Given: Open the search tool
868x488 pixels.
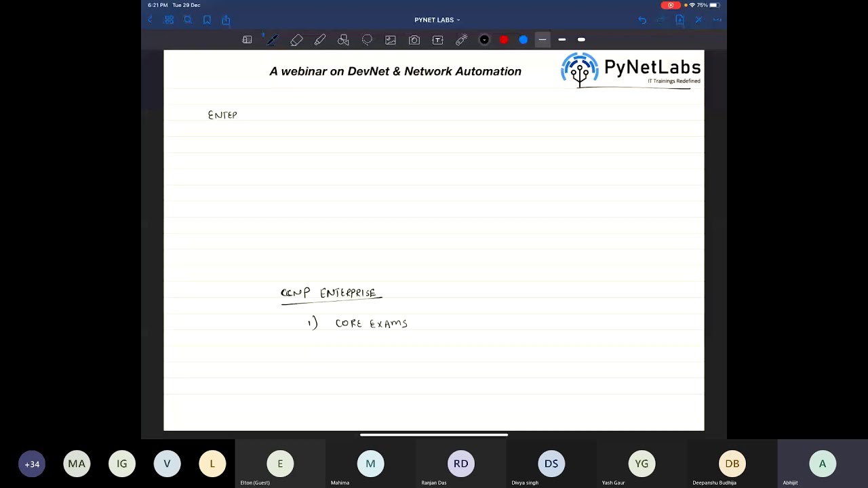Looking at the screenshot, I should coord(188,20).
